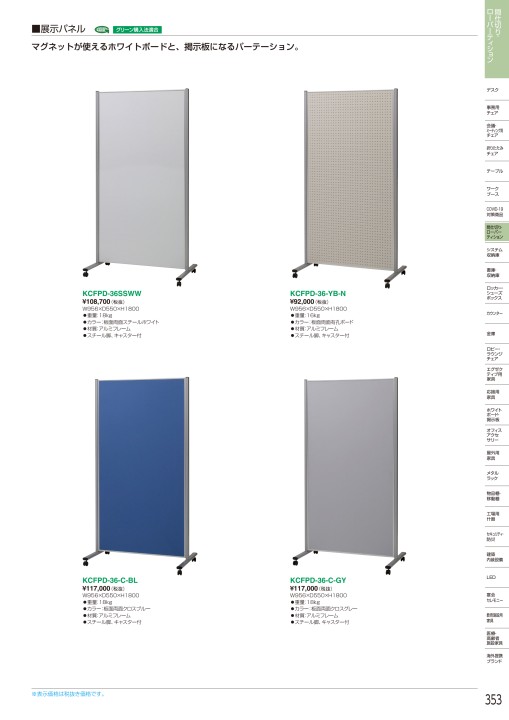Click the page number 353
The width and height of the screenshot is (509, 720).
tap(493, 700)
